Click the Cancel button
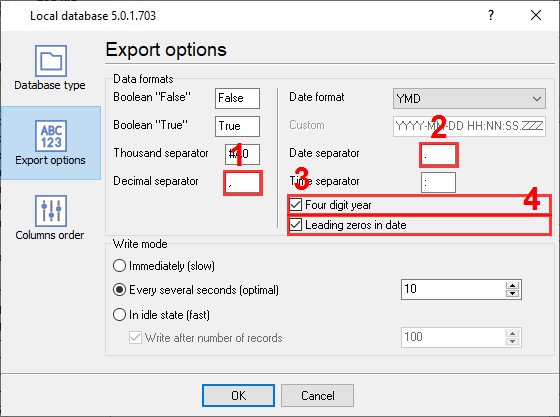The height and width of the screenshot is (417, 560). click(x=318, y=395)
